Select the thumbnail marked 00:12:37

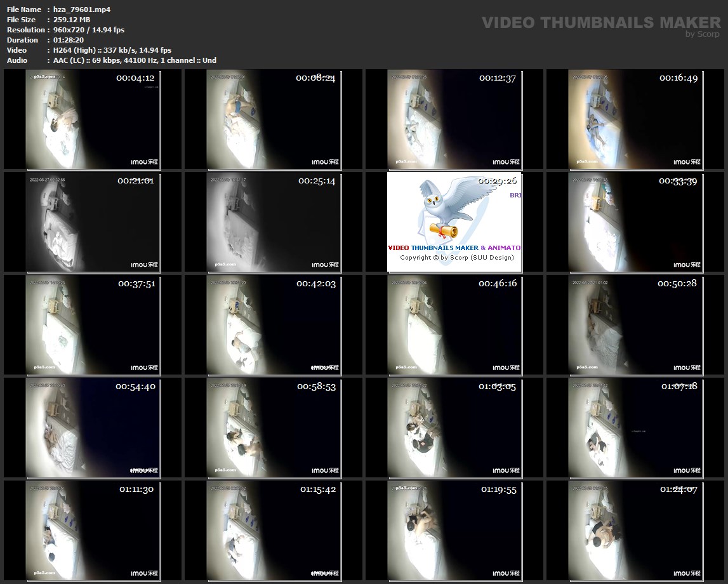(x=454, y=119)
